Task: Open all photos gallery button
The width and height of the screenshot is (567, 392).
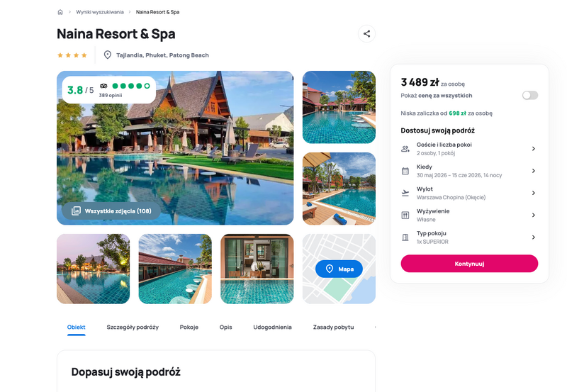Action: point(111,211)
